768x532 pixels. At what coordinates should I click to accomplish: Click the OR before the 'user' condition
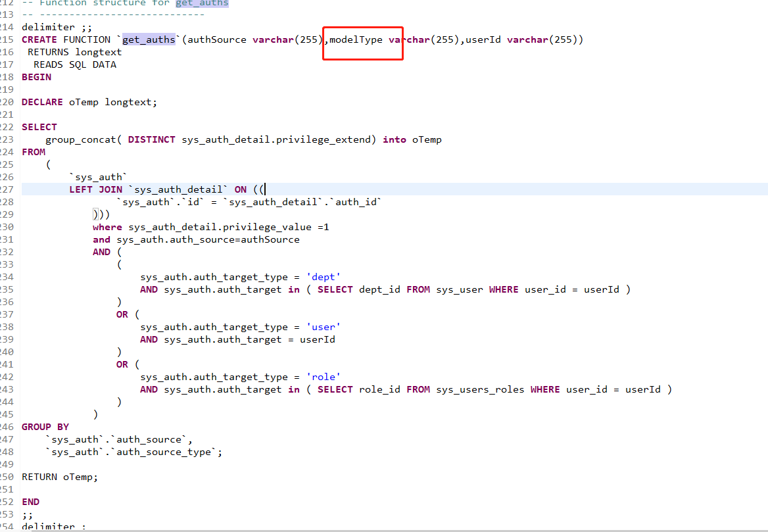(x=122, y=314)
